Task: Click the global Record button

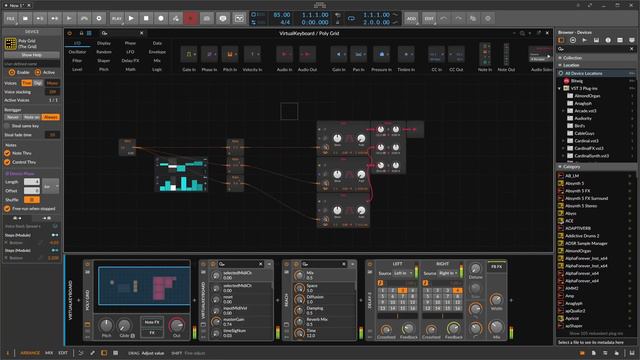Action: coord(161,18)
